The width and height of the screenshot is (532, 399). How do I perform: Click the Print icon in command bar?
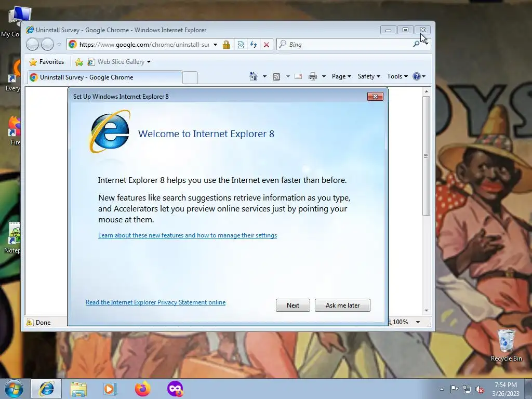[312, 76]
